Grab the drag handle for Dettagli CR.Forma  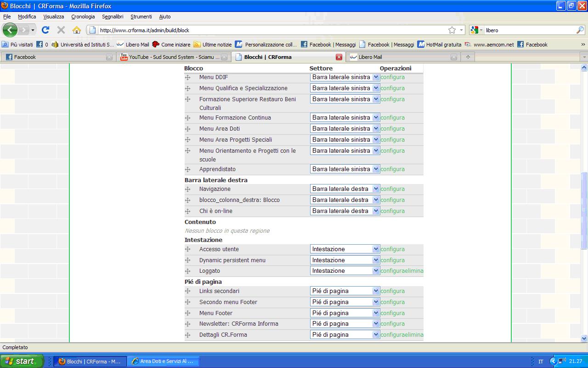point(187,335)
